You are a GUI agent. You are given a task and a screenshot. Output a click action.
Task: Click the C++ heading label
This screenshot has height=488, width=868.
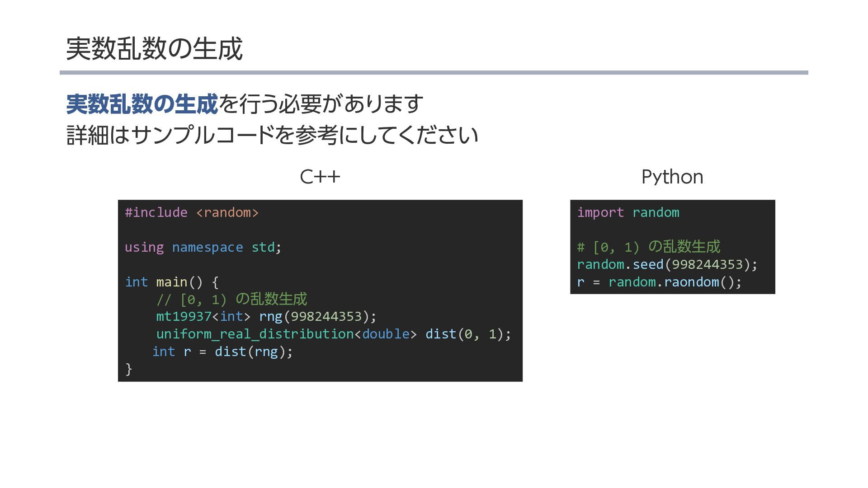tap(320, 177)
